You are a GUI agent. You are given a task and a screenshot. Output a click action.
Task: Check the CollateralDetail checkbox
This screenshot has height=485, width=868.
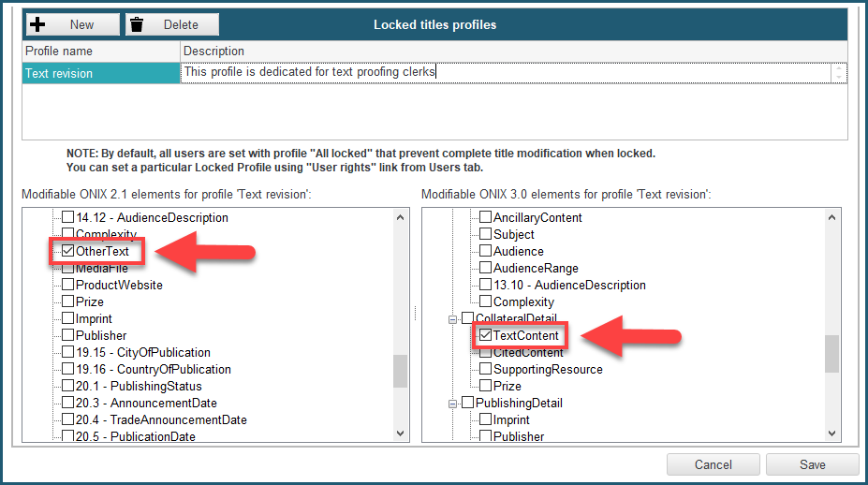468,317
